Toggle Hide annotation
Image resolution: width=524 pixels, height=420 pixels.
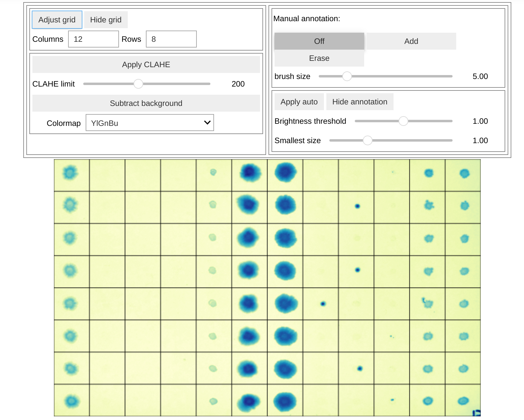point(360,102)
